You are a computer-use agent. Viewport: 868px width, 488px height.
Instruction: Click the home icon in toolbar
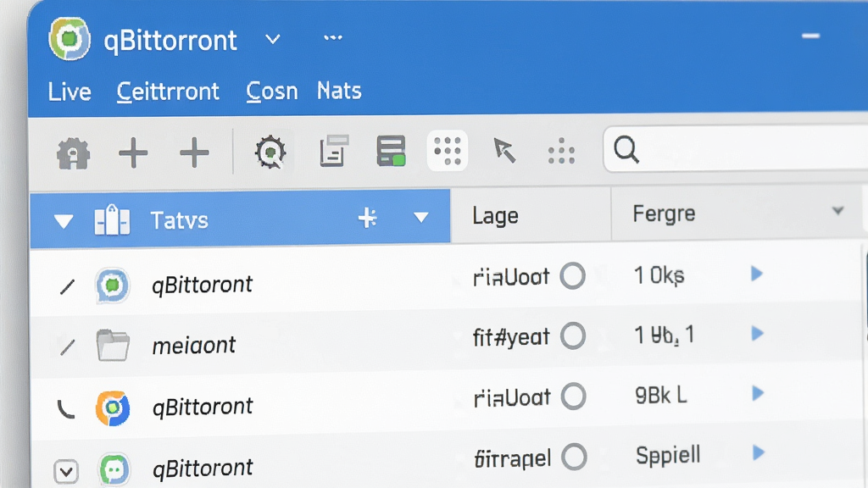tap(73, 153)
